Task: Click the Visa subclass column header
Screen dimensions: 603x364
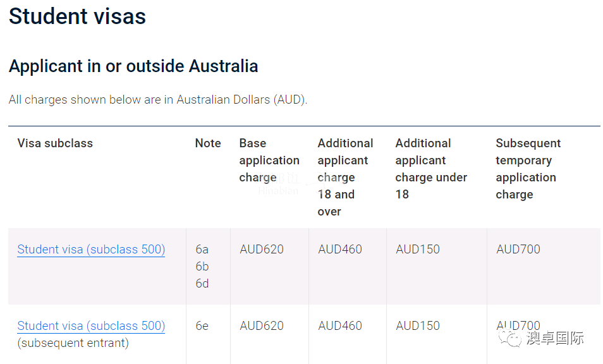Action: coord(55,143)
